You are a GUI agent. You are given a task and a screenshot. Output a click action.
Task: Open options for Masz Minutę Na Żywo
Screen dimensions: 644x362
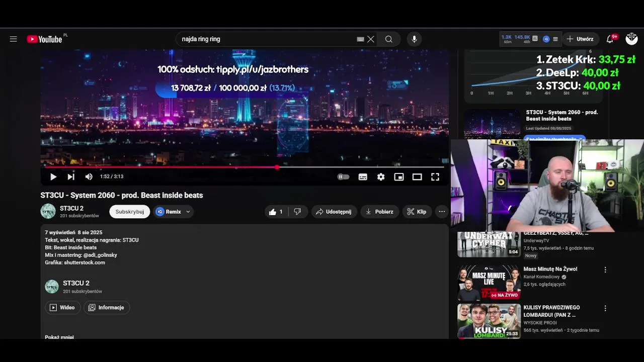(x=605, y=269)
